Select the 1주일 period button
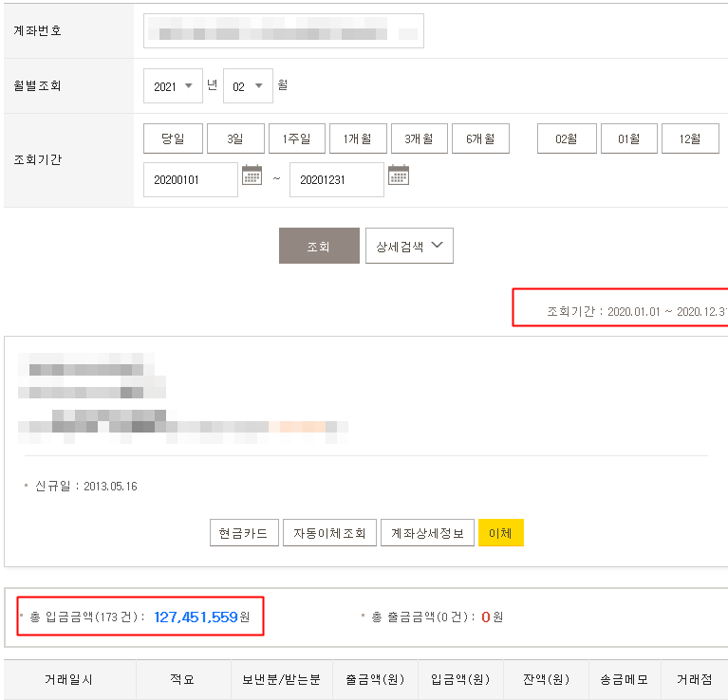Screen dimensions: 728x700 coord(297,138)
